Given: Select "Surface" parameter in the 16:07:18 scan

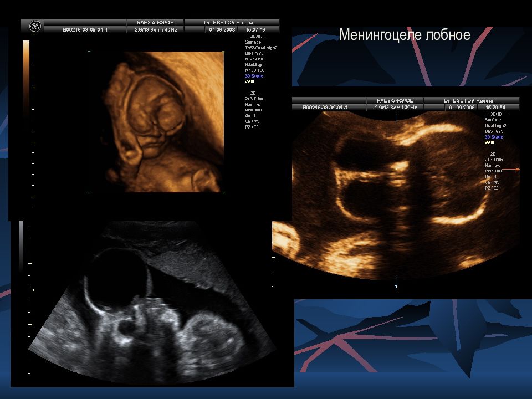Looking at the screenshot, I should 253,42.
